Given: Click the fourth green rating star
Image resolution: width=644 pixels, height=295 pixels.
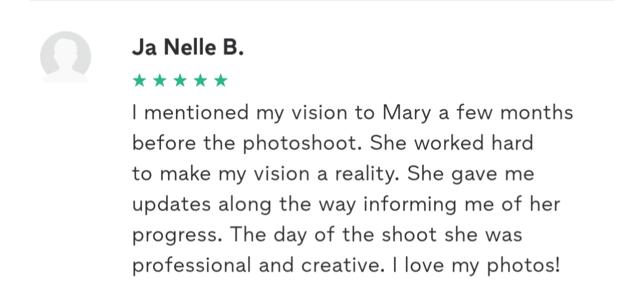Looking at the screenshot, I should click(200, 80).
